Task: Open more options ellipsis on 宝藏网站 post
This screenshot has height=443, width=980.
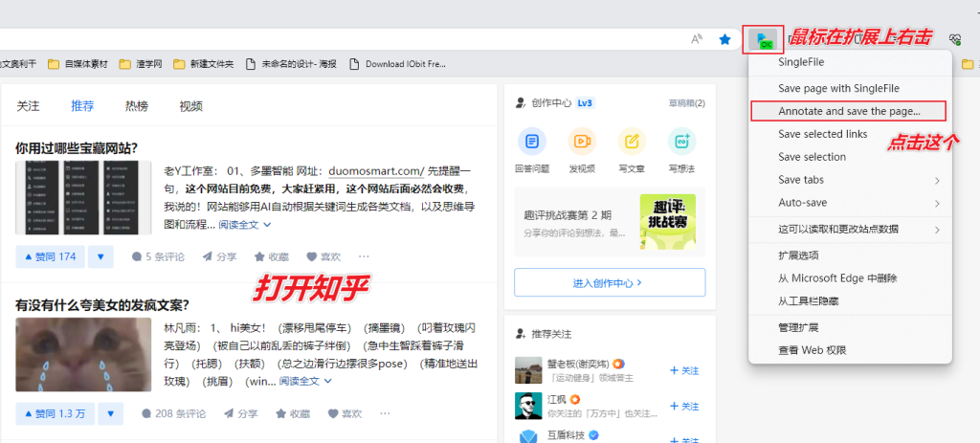Action: coord(364,256)
